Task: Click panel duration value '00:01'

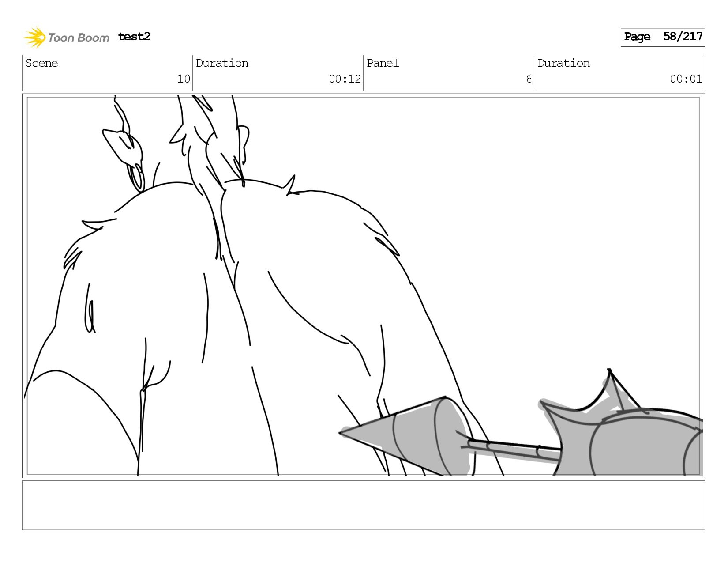Action: pyautogui.click(x=686, y=79)
